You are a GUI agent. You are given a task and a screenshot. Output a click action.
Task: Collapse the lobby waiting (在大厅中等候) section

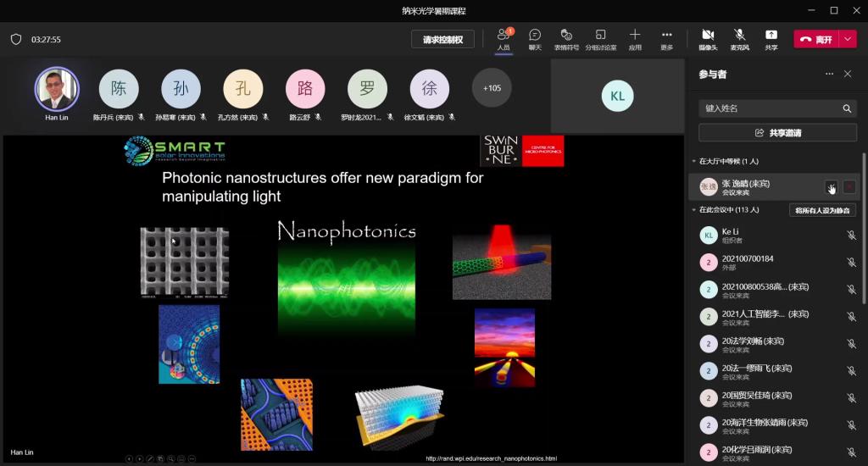693,161
